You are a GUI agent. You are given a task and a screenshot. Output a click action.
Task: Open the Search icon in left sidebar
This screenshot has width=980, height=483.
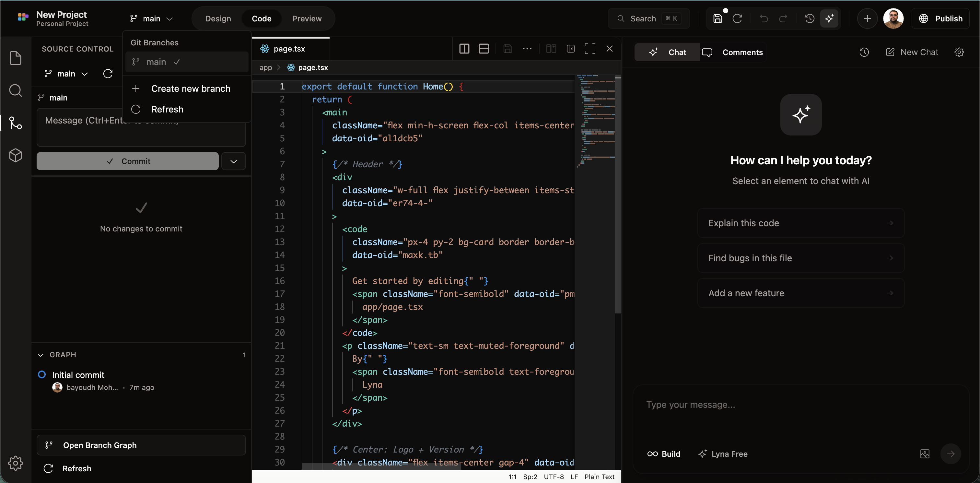(15, 90)
